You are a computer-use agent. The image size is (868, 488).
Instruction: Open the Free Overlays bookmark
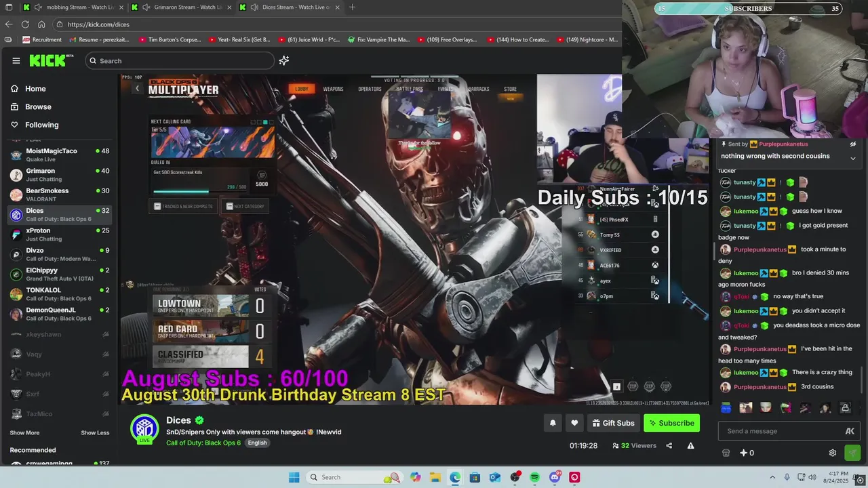[446, 39]
